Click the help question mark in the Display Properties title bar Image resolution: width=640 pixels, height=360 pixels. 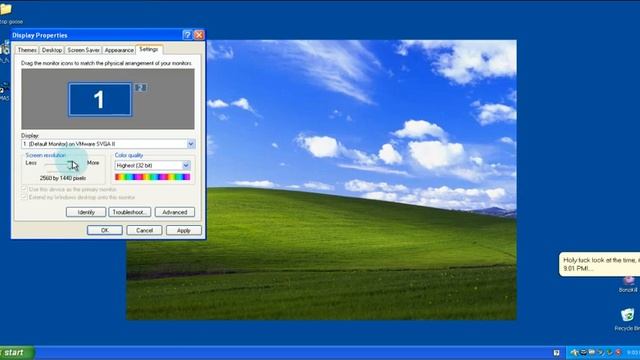coord(187,35)
